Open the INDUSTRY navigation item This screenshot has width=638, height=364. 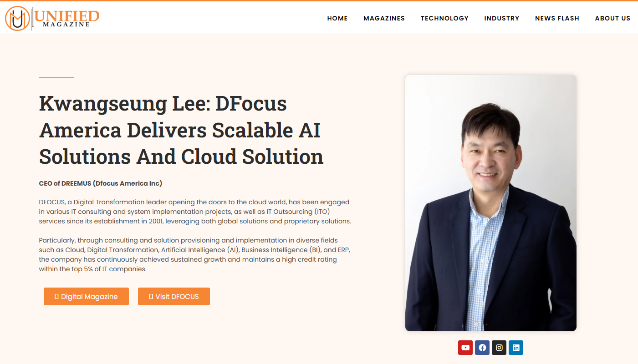click(502, 18)
